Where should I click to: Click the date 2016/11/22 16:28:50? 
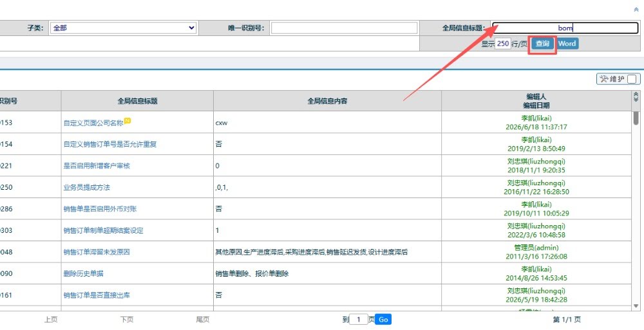[536, 192]
